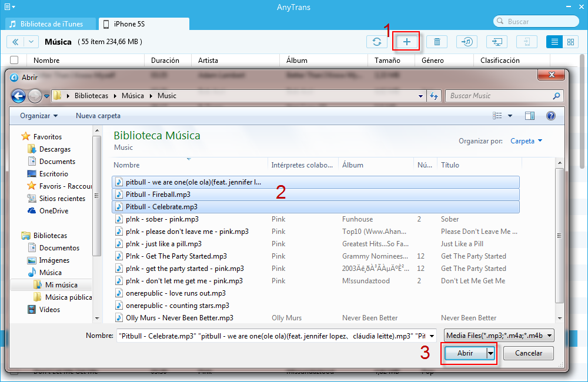Sort AnyTrans list by Duración column
The height and width of the screenshot is (382, 588).
click(x=168, y=61)
